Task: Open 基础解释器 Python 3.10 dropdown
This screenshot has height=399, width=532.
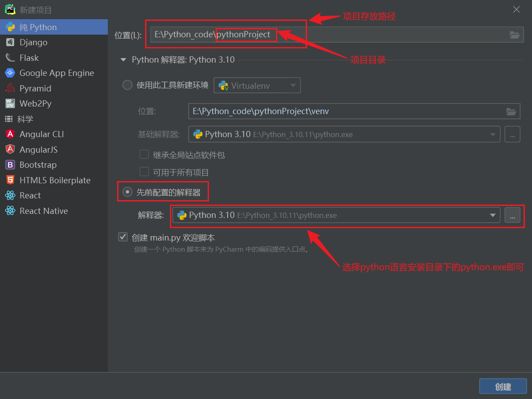Action: [x=344, y=134]
